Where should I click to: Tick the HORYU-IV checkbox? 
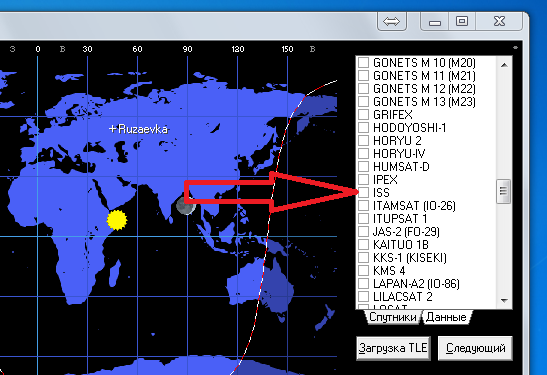pos(364,153)
